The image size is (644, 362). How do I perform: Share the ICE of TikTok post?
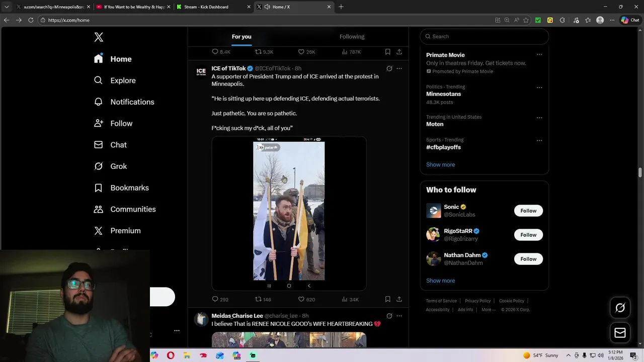point(399,299)
